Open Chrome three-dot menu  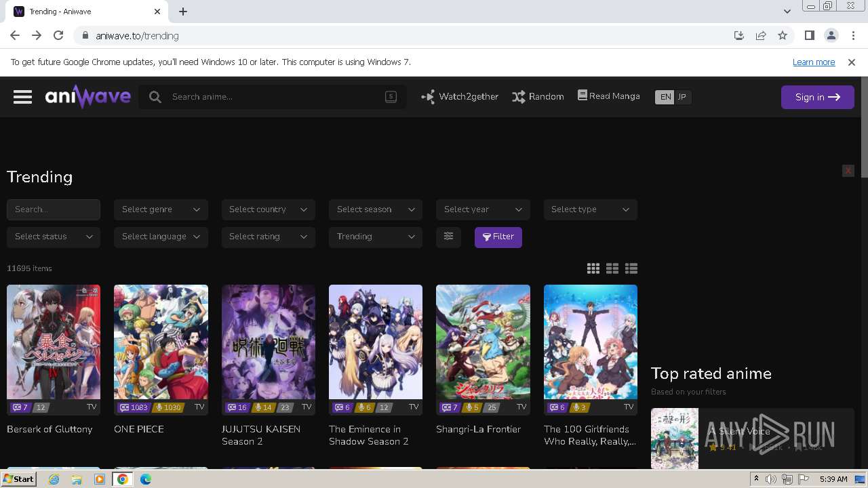853,35
